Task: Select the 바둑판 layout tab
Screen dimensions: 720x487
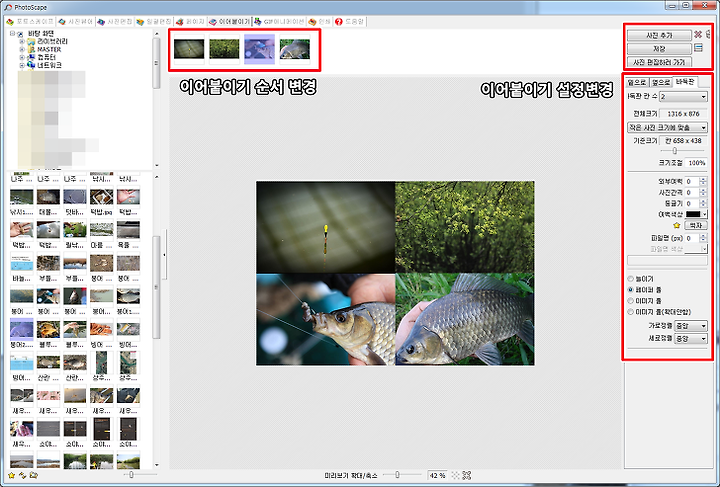Action: 685,82
